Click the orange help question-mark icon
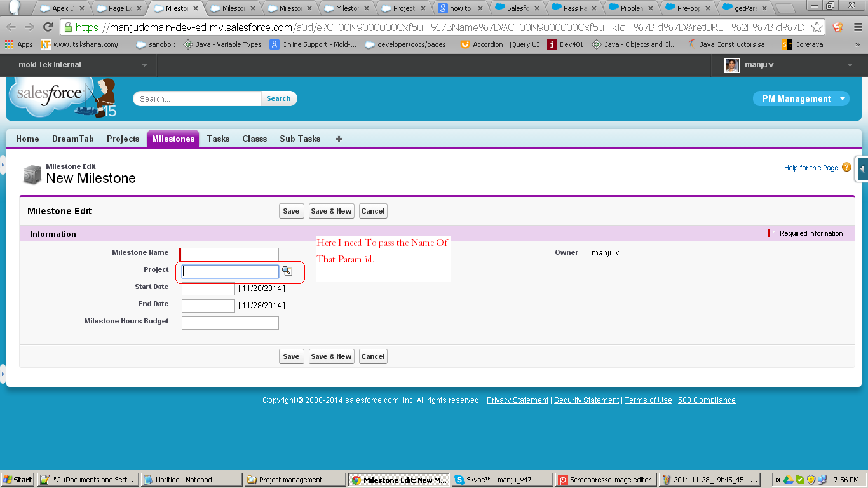Screen dimensions: 868x488 pyautogui.click(x=846, y=167)
